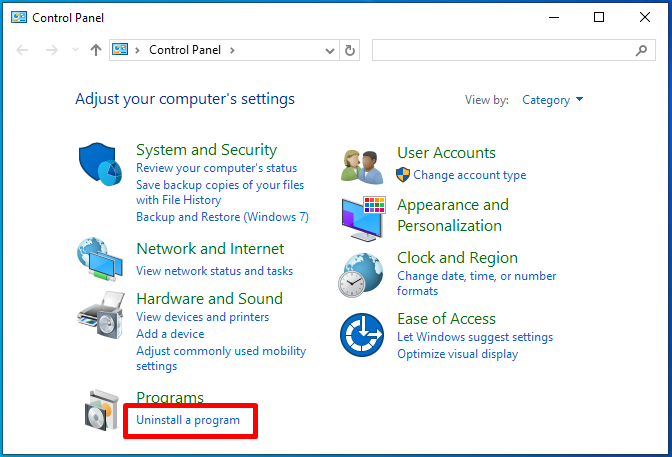Go back with the Back arrow

coord(22,50)
